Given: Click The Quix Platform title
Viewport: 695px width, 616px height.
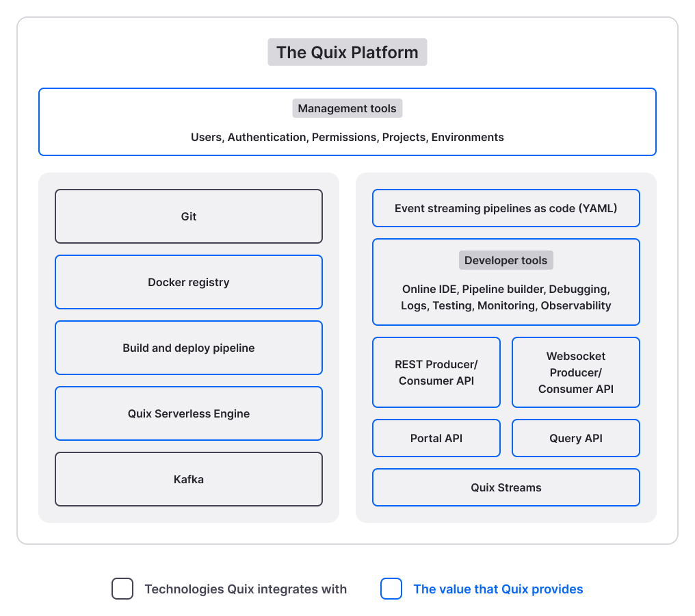Looking at the screenshot, I should (347, 52).
